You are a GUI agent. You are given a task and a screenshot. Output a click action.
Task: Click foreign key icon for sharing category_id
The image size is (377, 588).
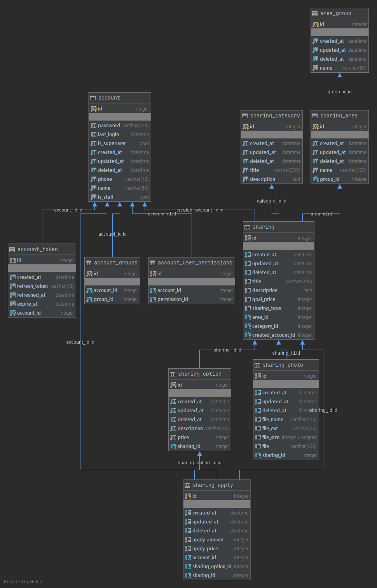[x=248, y=326]
